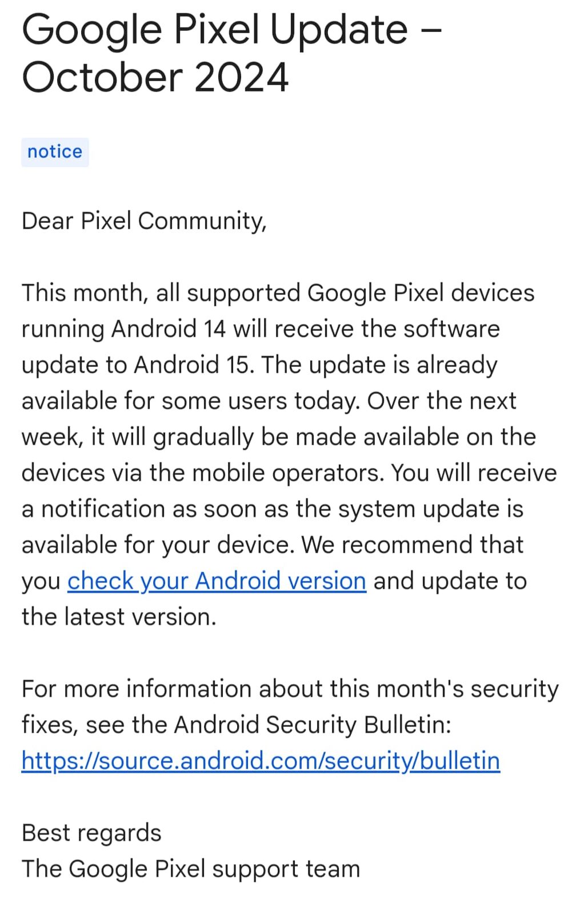The image size is (588, 899).
Task: Click the line "a notification as soon as"
Action: [272, 509]
